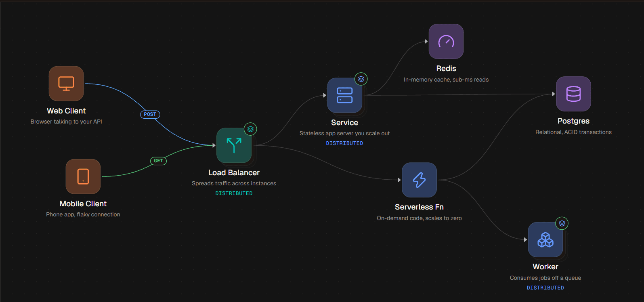Click the "Load Balancer" node title
The image size is (644, 302).
click(x=234, y=172)
